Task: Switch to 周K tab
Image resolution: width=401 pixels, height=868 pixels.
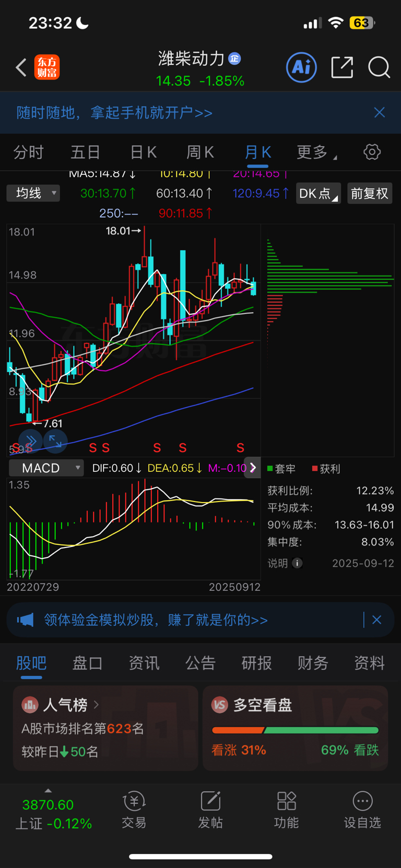Action: point(200,152)
